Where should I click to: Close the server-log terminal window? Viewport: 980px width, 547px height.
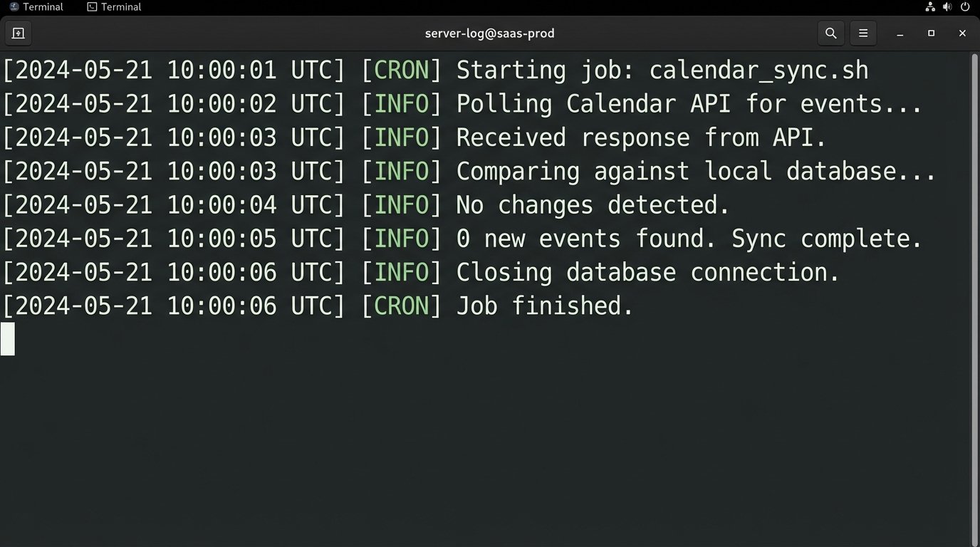click(x=962, y=33)
